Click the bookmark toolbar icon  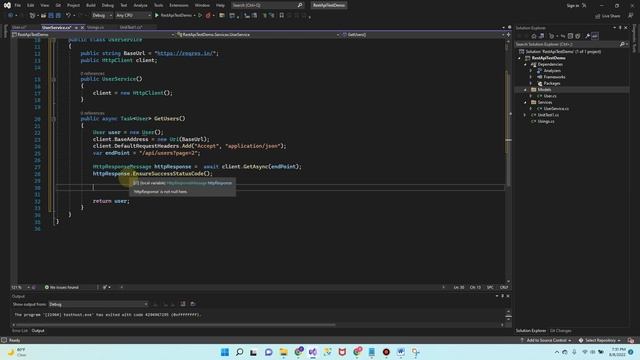click(282, 16)
